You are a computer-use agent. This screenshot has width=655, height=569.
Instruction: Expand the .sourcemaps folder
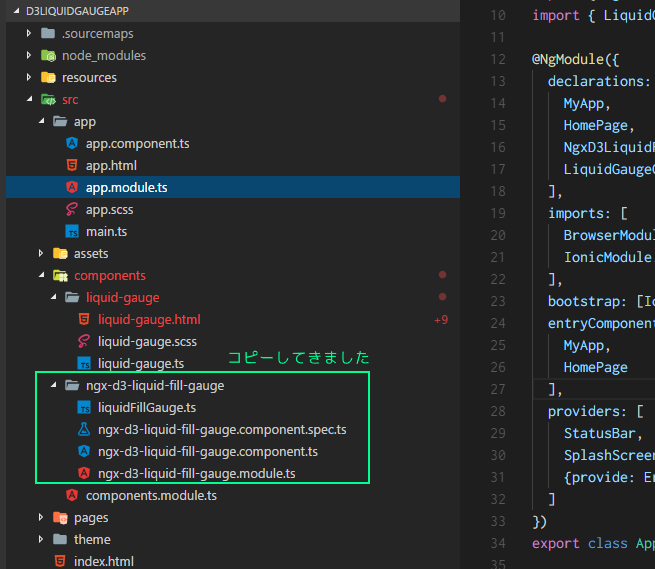[x=29, y=33]
